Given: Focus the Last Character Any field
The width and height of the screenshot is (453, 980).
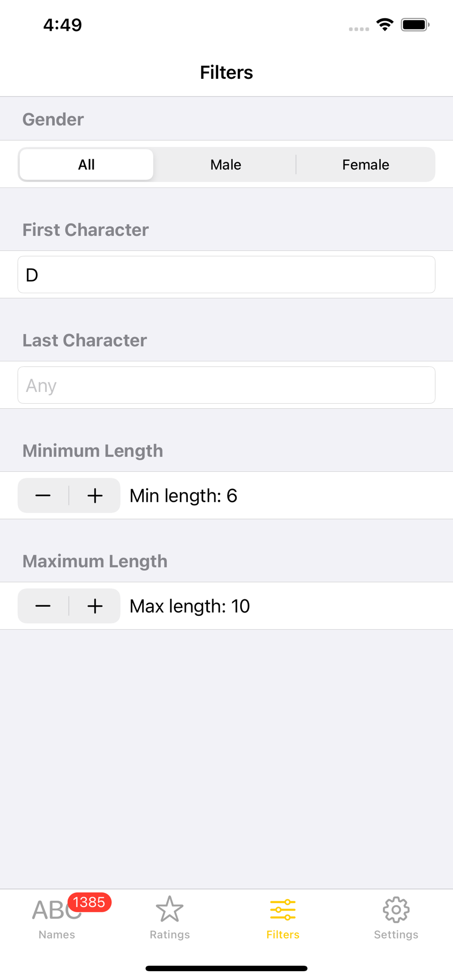Looking at the screenshot, I should pos(226,385).
